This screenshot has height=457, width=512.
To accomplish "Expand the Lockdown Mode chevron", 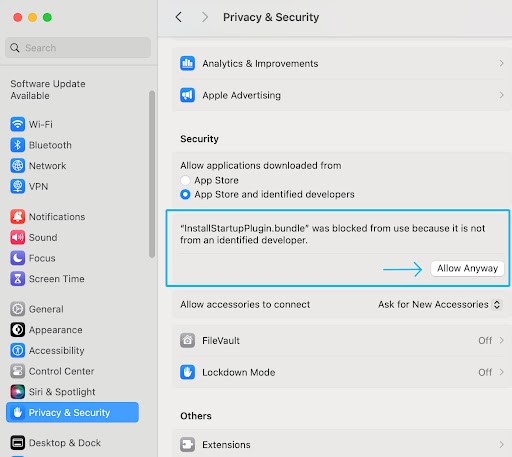I will (x=501, y=372).
